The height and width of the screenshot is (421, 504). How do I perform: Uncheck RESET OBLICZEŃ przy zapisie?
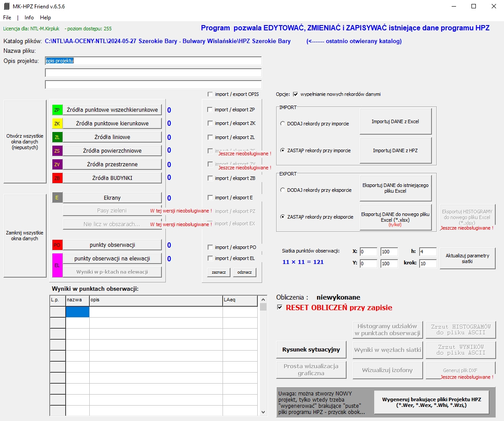pyautogui.click(x=280, y=308)
